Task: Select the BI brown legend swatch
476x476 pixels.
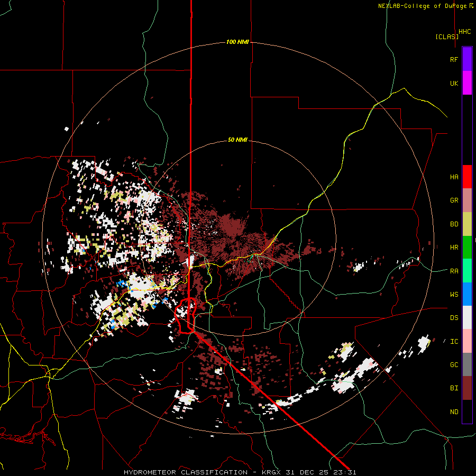Action: pyautogui.click(x=467, y=388)
